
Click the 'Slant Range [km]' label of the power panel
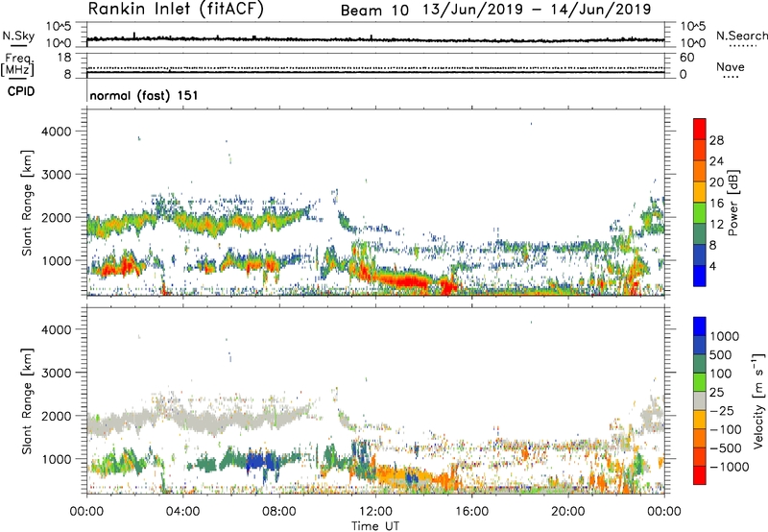tap(27, 203)
